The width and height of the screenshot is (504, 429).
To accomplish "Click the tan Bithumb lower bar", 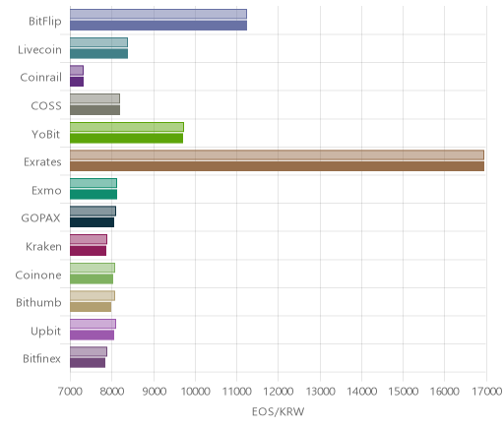I will pyautogui.click(x=91, y=307).
